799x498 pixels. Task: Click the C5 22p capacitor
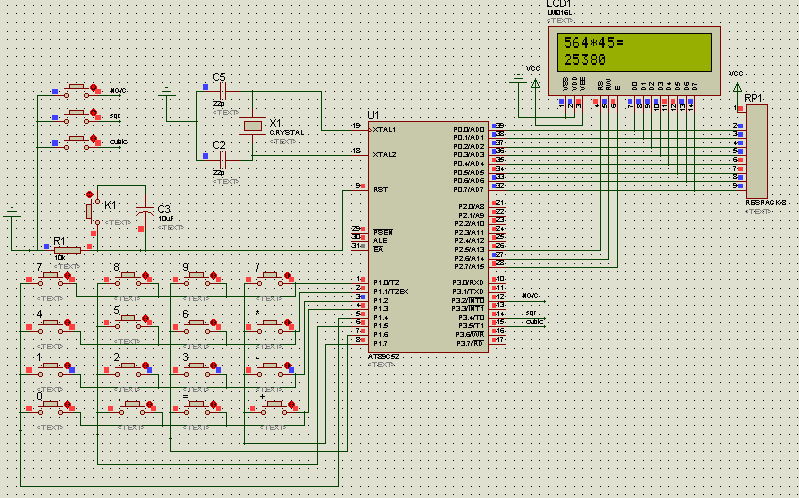[x=223, y=92]
